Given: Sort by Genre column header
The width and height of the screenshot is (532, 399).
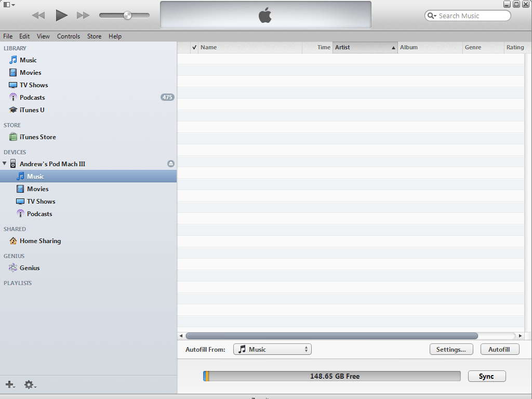Looking at the screenshot, I should pyautogui.click(x=483, y=47).
